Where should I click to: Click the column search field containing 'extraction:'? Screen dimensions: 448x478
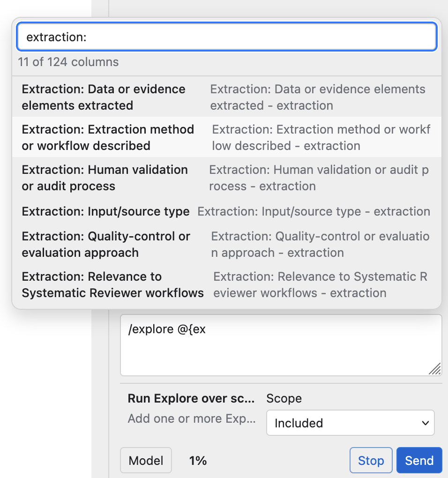[227, 37]
